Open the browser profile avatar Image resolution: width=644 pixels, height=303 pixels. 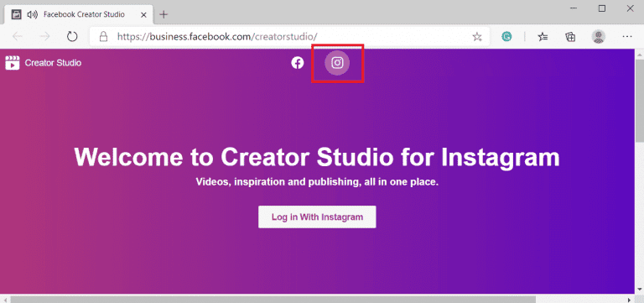coord(599,37)
